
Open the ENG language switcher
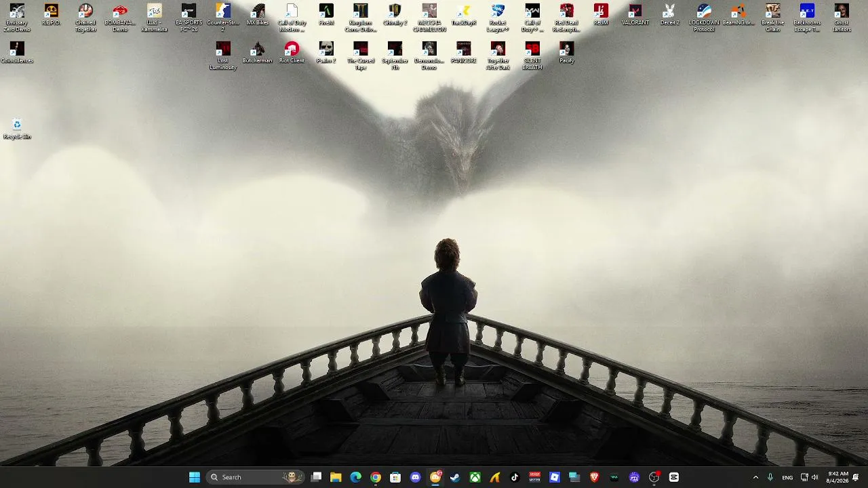click(787, 477)
